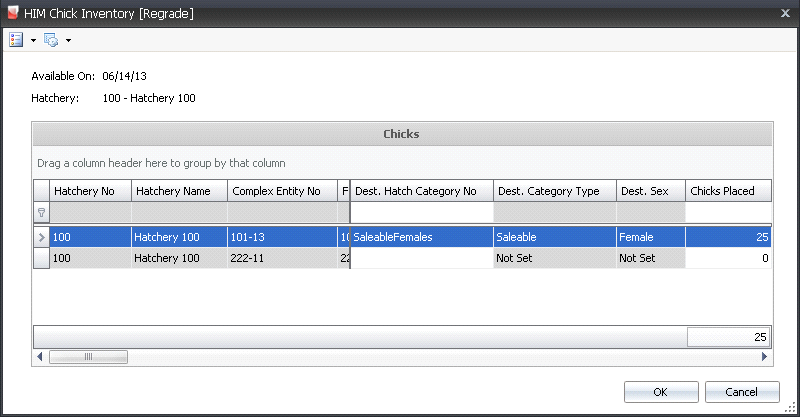Click the horizontal scrollbar left arrow
Image resolution: width=800 pixels, height=417 pixels.
coord(40,356)
